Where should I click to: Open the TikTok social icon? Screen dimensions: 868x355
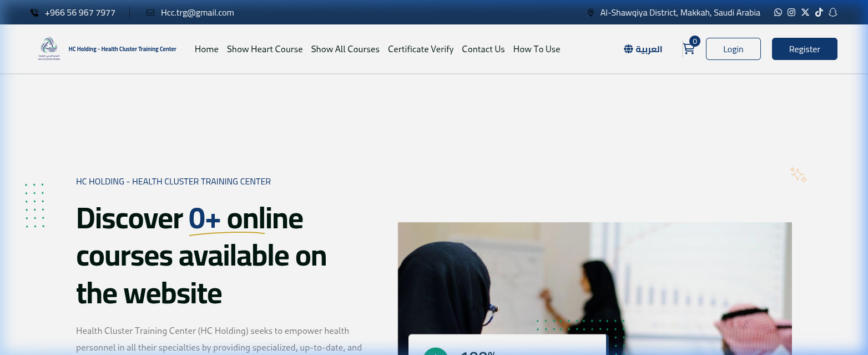click(x=819, y=12)
